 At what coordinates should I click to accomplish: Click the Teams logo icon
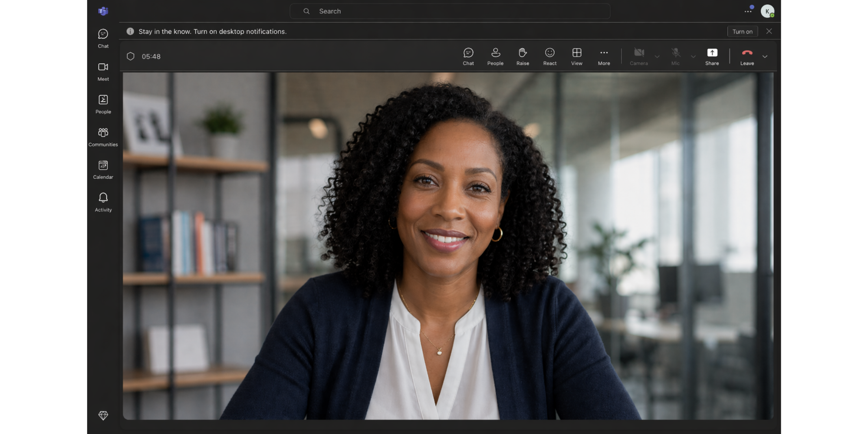[x=103, y=11]
